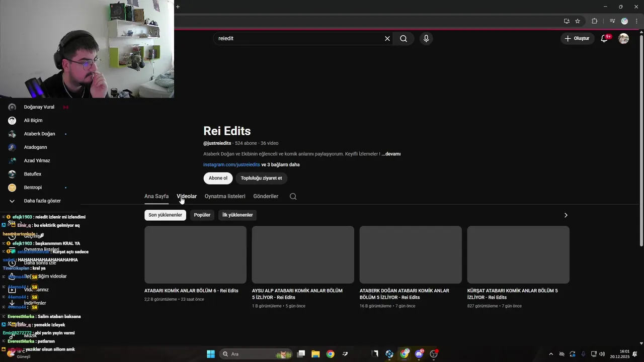Bookmark this page with the star icon
Viewport: 644px width, 362px height.
[x=578, y=21]
